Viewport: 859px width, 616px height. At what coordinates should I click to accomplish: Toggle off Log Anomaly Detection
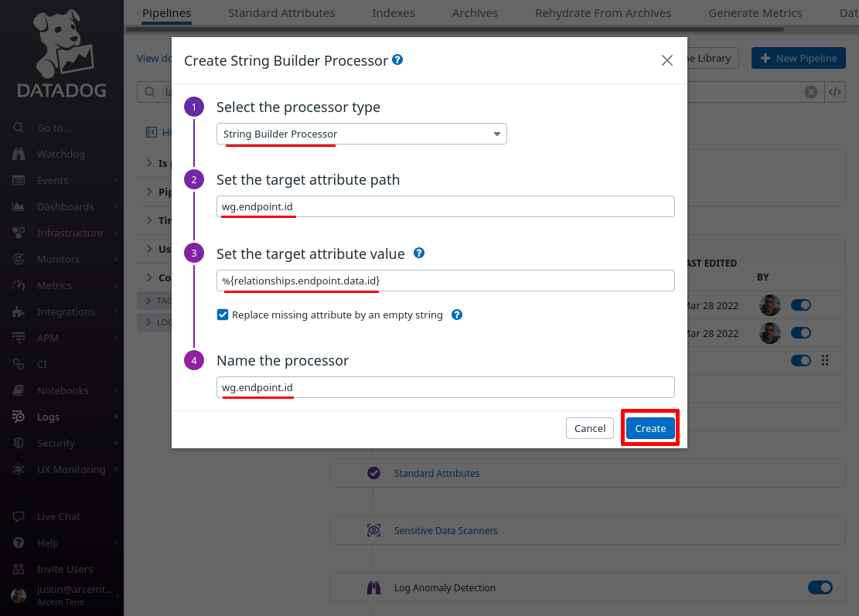(820, 587)
